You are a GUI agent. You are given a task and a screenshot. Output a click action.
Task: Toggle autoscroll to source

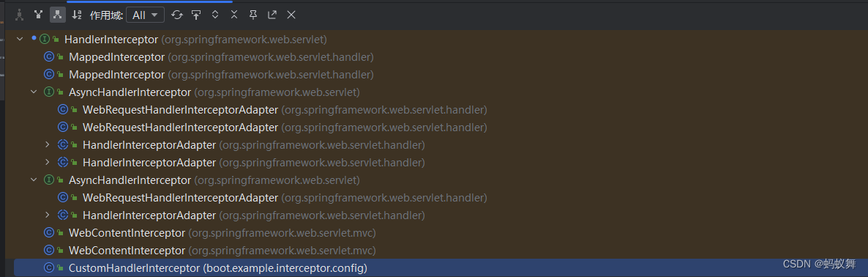tap(196, 15)
